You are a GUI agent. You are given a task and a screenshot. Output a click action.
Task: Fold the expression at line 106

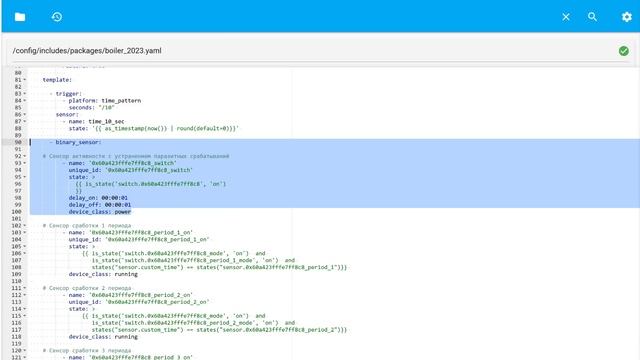pyautogui.click(x=24, y=253)
